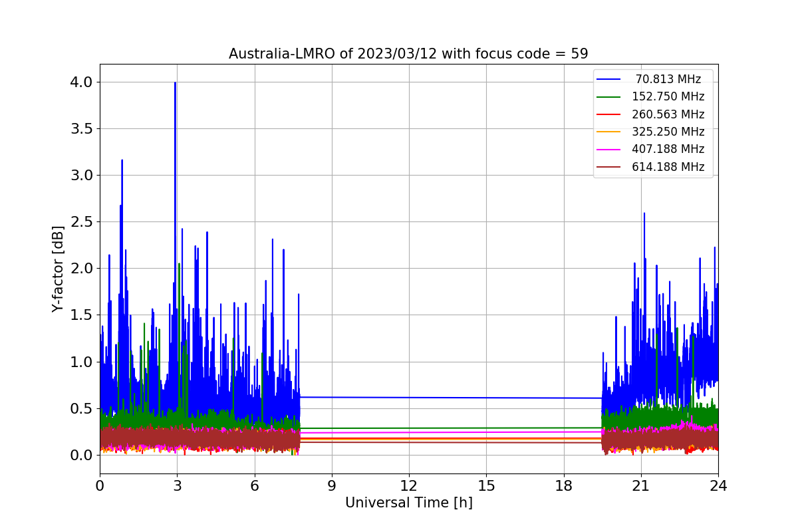Click the x-axis tick label 18
This screenshot has height=532, width=798.
(x=563, y=485)
